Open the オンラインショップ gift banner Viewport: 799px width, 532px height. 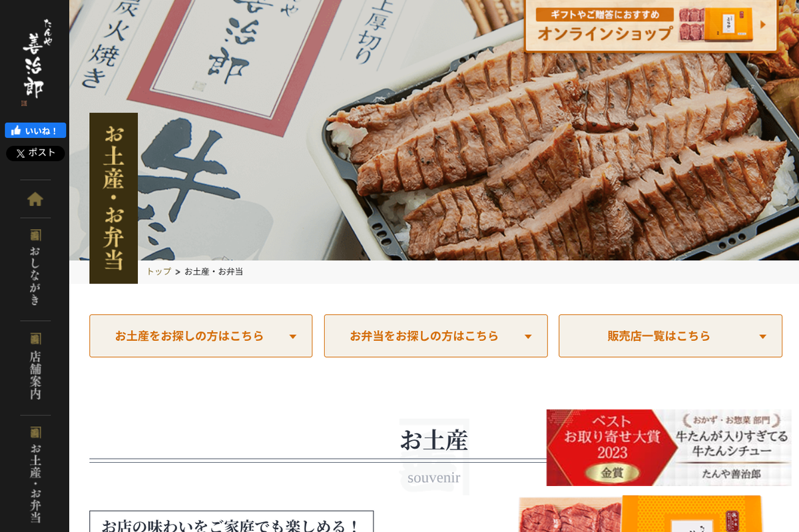point(651,25)
